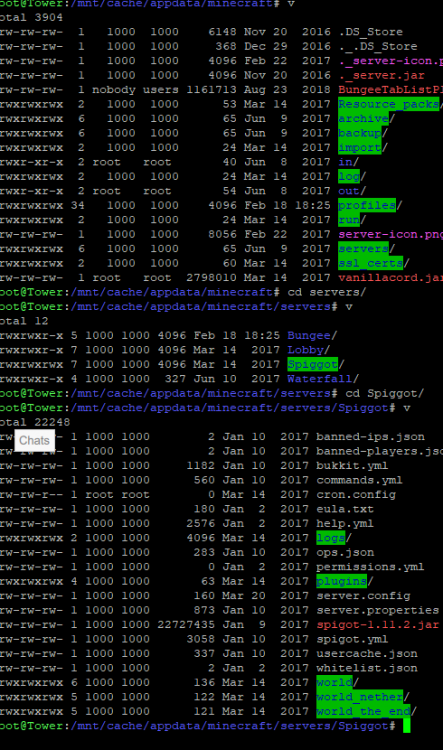Click the 2798010 file size value
443x750 pixels.
pos(211,277)
